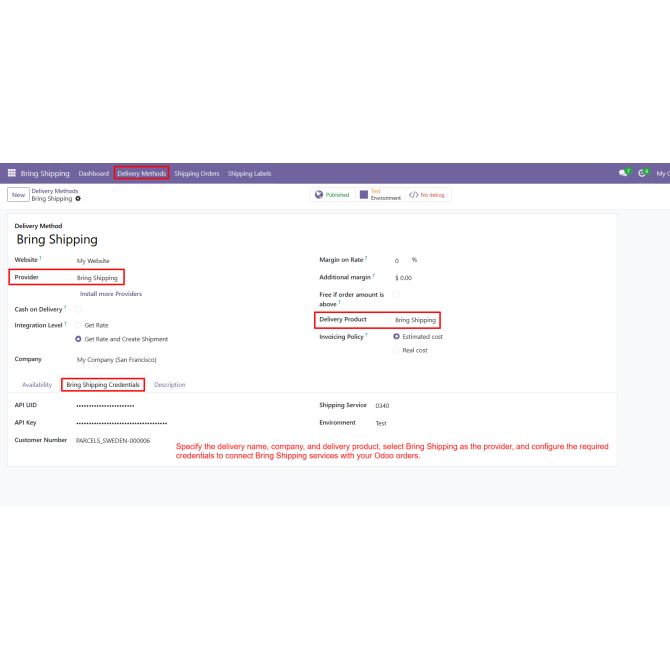Image resolution: width=670 pixels, height=670 pixels.
Task: Open the conversations chat icon
Action: 623,173
